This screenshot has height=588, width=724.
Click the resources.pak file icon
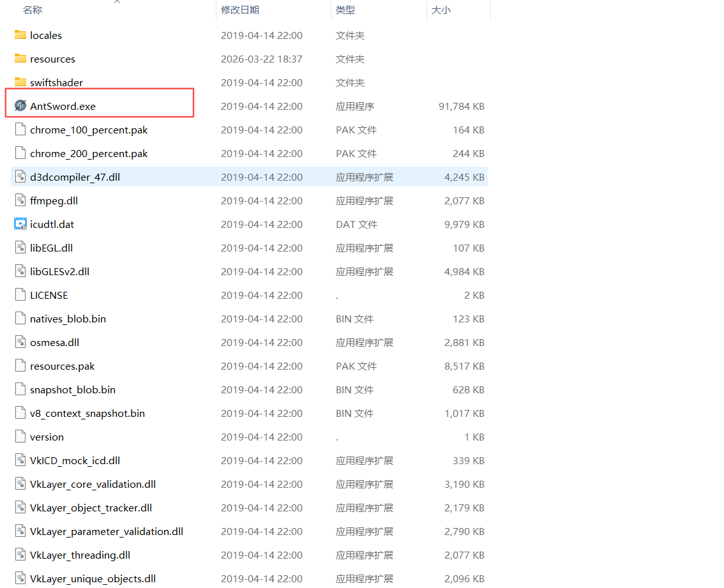point(20,365)
